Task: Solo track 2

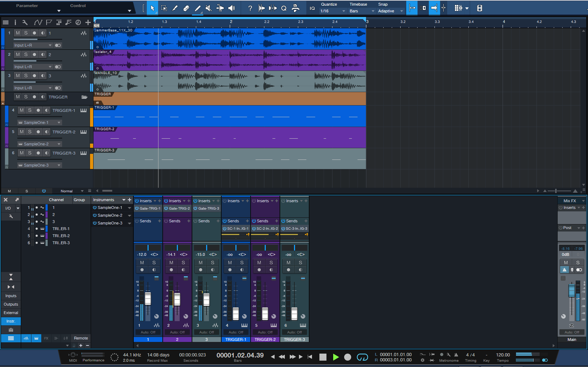Action: pyautogui.click(x=26, y=54)
